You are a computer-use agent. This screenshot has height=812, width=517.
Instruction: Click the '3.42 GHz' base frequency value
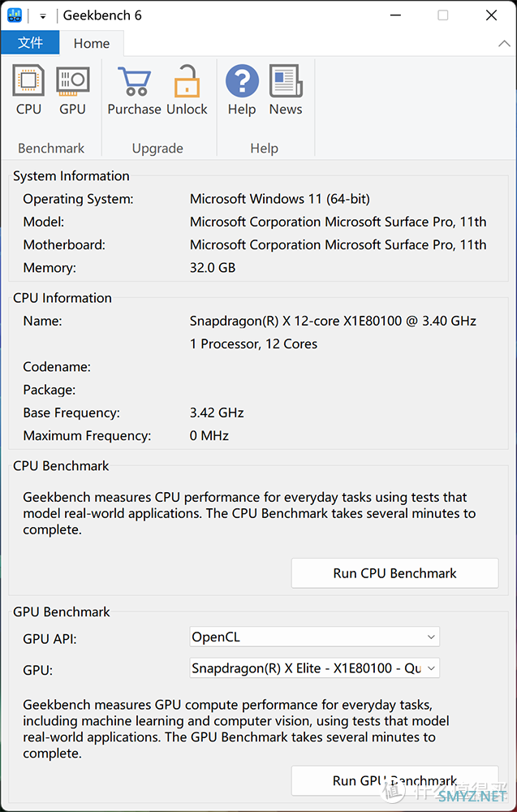(217, 412)
